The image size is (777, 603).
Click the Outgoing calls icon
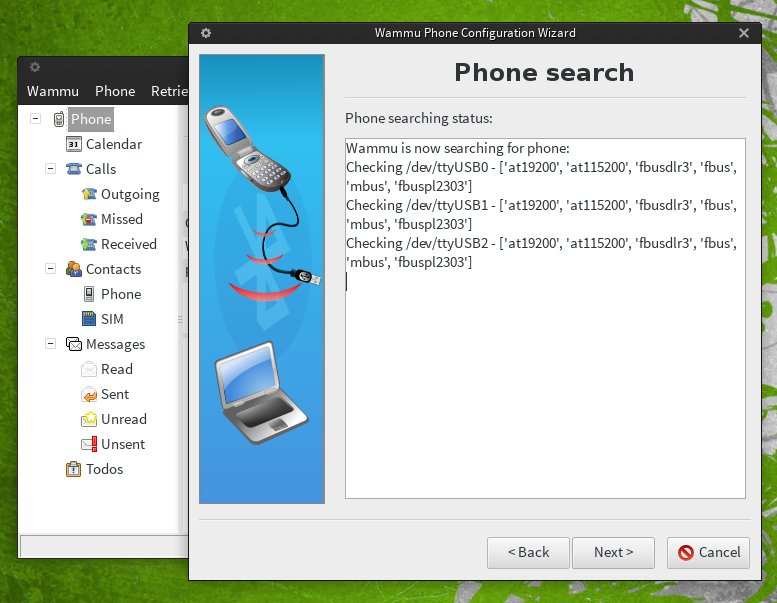[x=89, y=194]
